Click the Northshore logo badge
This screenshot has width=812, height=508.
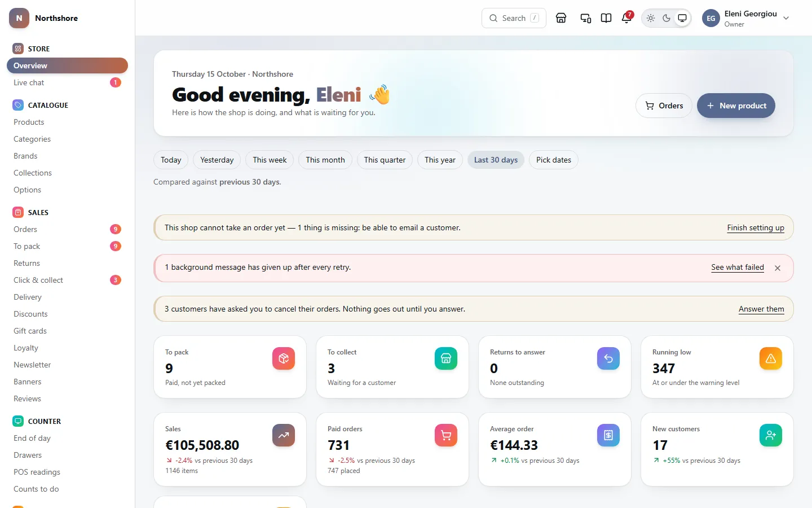pyautogui.click(x=19, y=18)
